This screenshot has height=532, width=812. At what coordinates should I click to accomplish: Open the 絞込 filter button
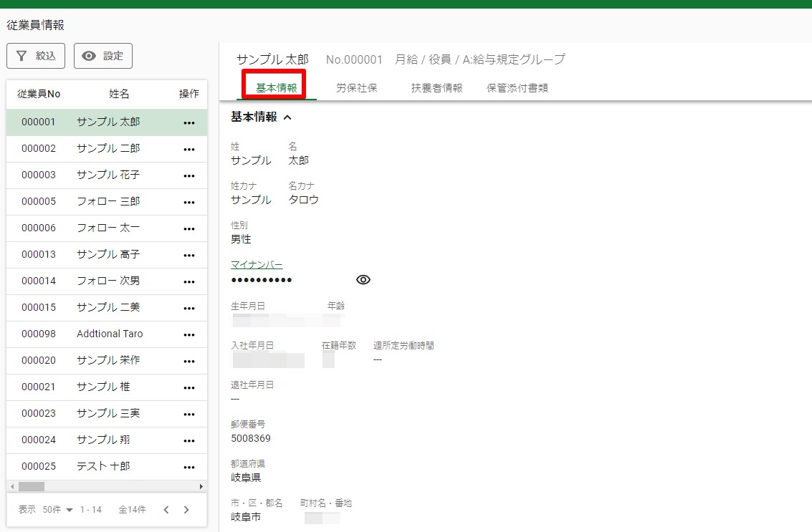(x=36, y=56)
